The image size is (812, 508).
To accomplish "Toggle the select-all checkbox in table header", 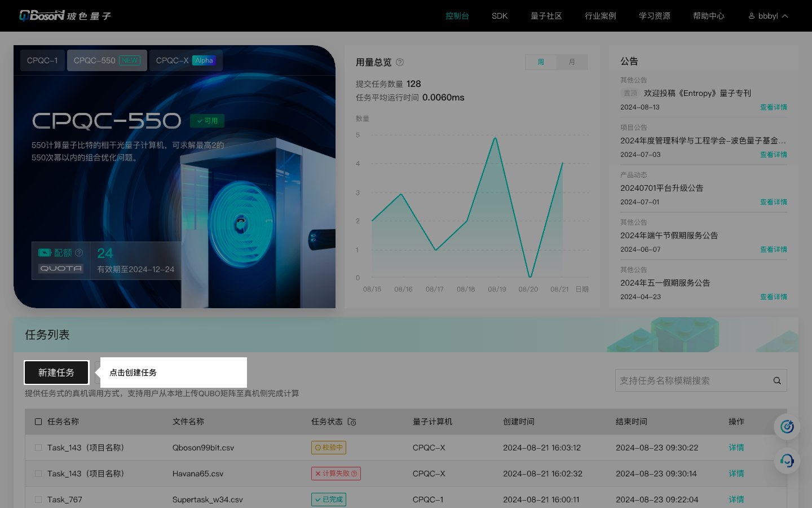I will pos(38,422).
